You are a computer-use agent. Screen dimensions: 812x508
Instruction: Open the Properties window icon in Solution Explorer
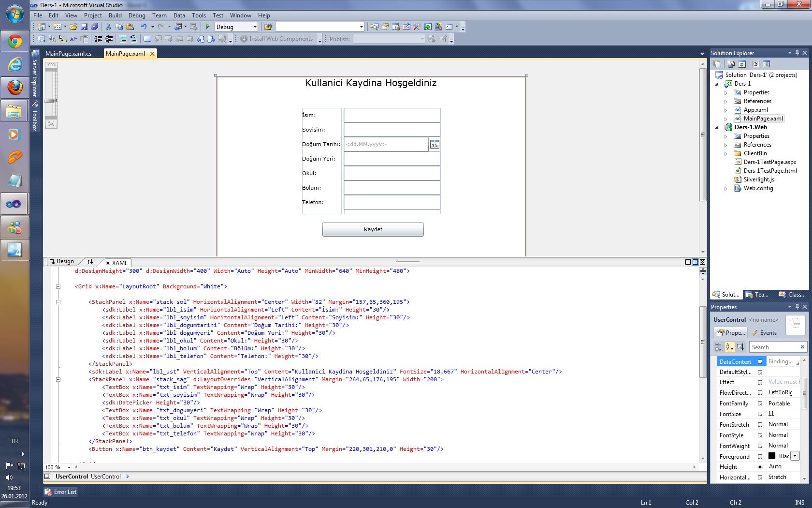point(718,63)
